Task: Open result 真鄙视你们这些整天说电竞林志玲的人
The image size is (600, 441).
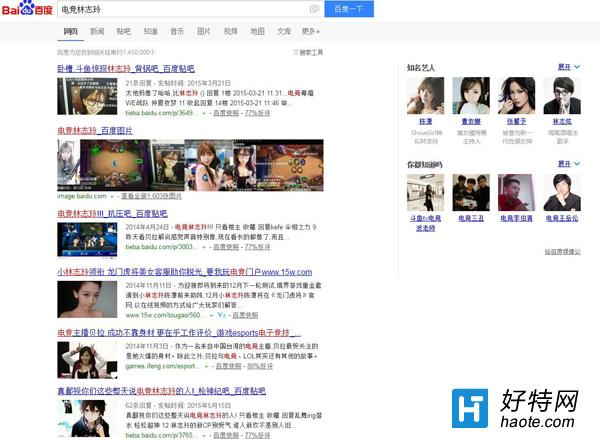Action: click(161, 391)
